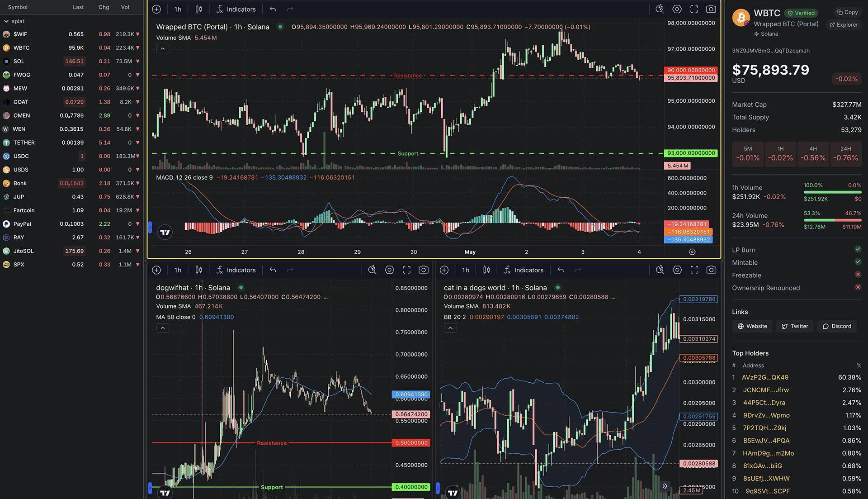Image resolution: width=868 pixels, height=499 pixels.
Task: Copy WBTC token address
Action: click(x=847, y=12)
